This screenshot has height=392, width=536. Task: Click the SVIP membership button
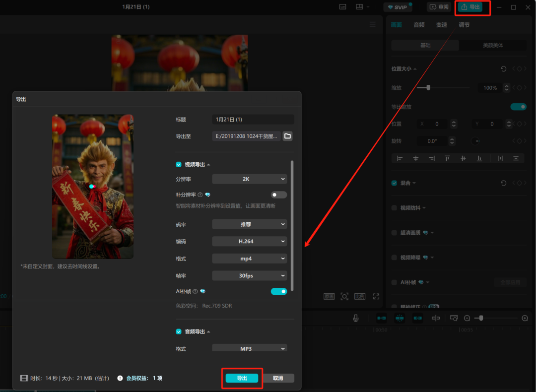[397, 7]
